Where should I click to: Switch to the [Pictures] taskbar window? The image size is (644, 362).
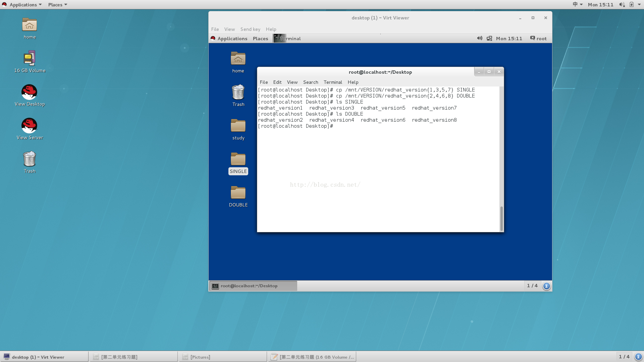[222, 357]
